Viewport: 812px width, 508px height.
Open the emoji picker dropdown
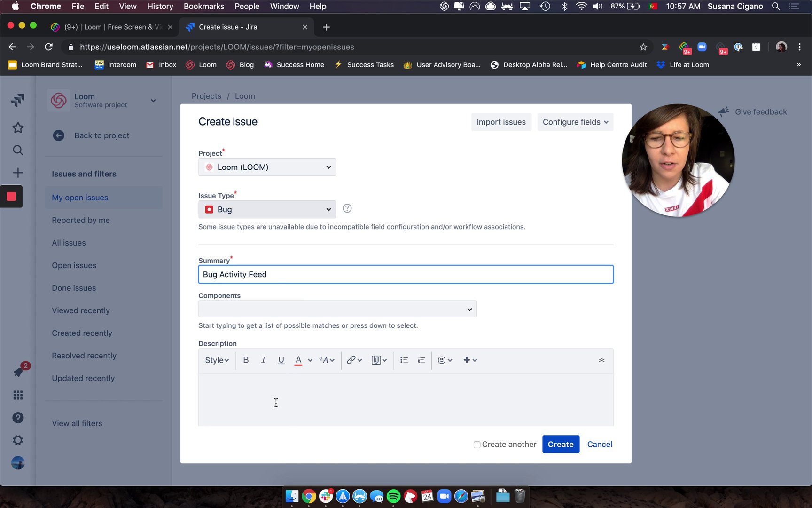pos(445,360)
